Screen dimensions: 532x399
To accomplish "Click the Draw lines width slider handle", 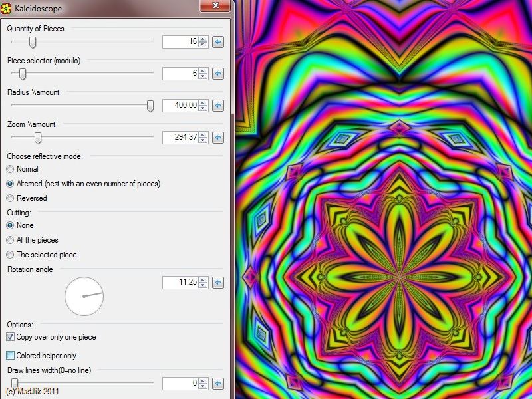I will click(14, 384).
